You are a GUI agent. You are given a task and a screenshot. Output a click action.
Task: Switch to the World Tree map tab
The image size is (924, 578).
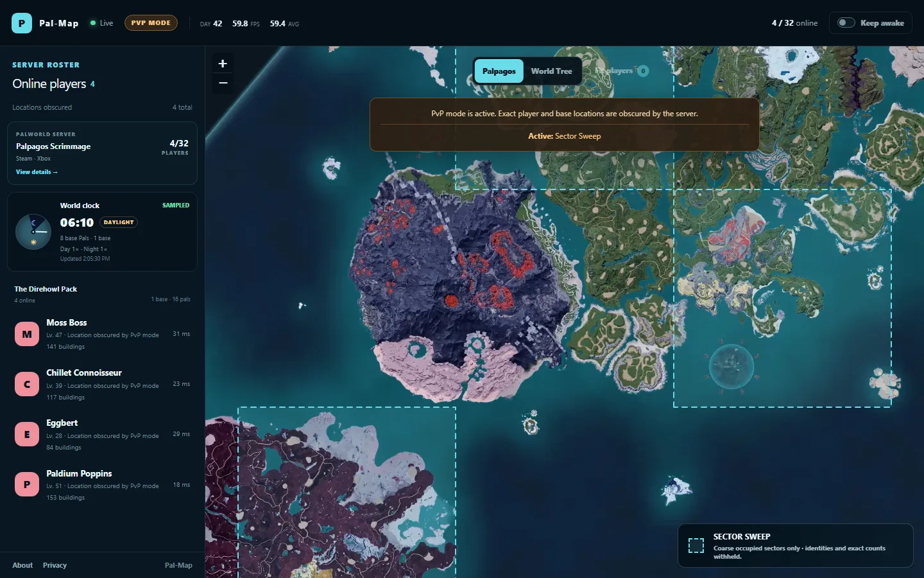[551, 71]
